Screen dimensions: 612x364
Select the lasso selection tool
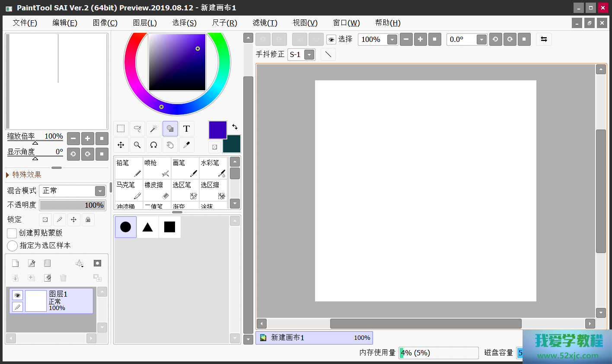pos(137,129)
